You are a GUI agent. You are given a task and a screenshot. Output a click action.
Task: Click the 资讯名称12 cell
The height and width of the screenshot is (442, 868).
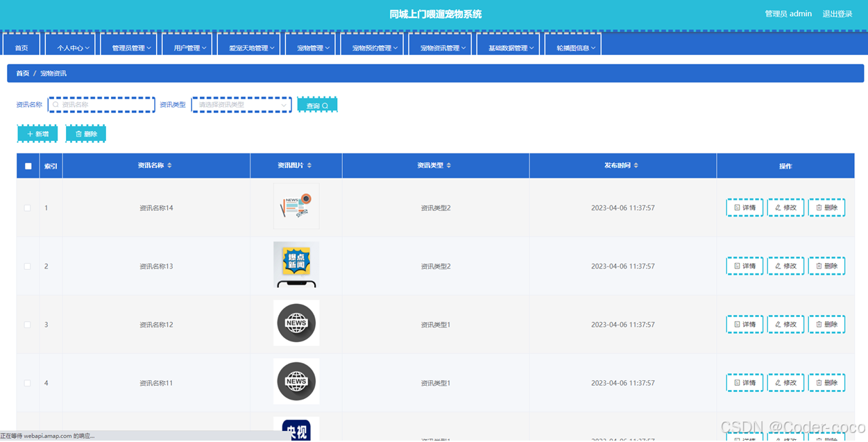pyautogui.click(x=156, y=325)
